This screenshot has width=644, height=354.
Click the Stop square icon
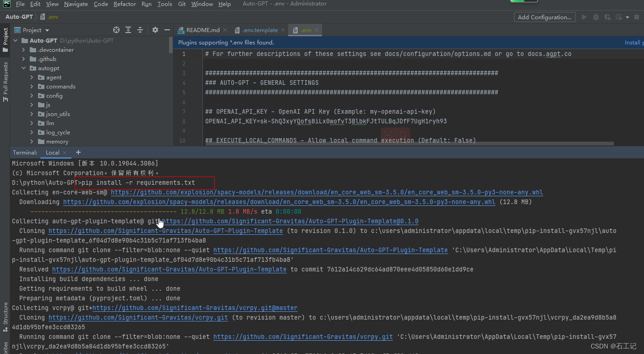(636, 17)
